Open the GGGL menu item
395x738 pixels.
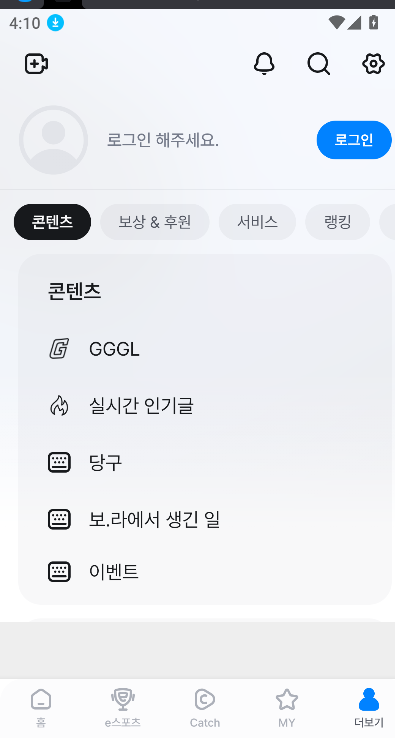[205, 349]
